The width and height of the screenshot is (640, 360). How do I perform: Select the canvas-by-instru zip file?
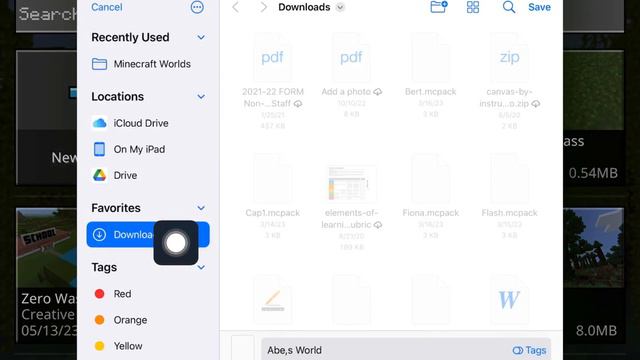pos(509,82)
